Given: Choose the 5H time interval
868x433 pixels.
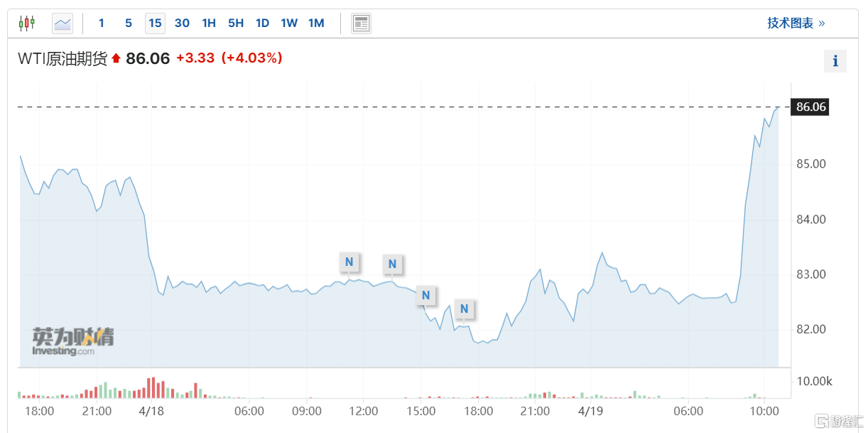Looking at the screenshot, I should [236, 23].
